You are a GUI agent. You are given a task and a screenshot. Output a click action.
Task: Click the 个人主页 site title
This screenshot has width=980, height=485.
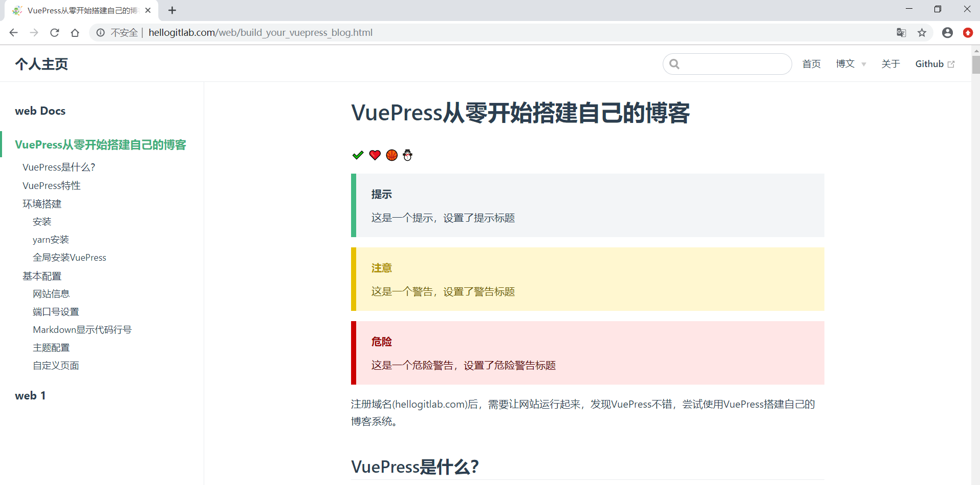(x=41, y=64)
